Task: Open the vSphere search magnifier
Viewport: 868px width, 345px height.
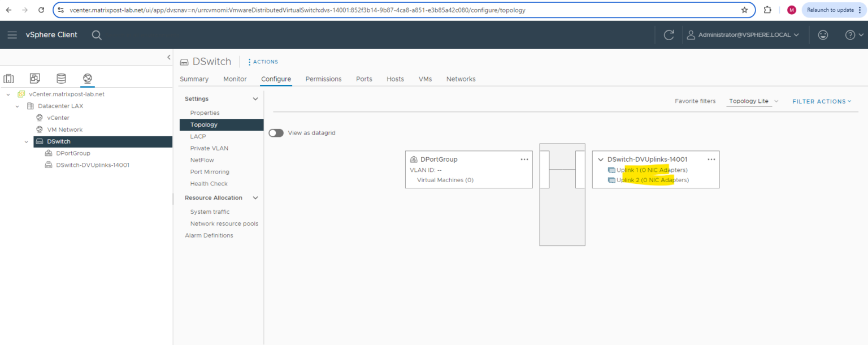Action: point(96,34)
